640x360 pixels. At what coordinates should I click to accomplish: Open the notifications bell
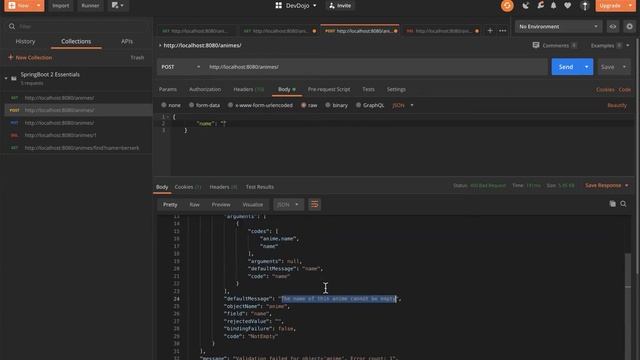(x=553, y=5)
